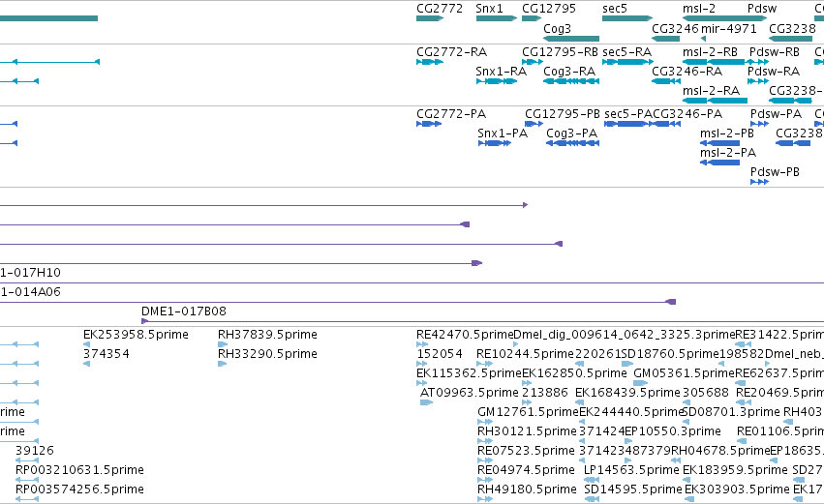The width and height of the screenshot is (824, 504).
Task: Click the 39126 EST label
Action: click(x=35, y=451)
